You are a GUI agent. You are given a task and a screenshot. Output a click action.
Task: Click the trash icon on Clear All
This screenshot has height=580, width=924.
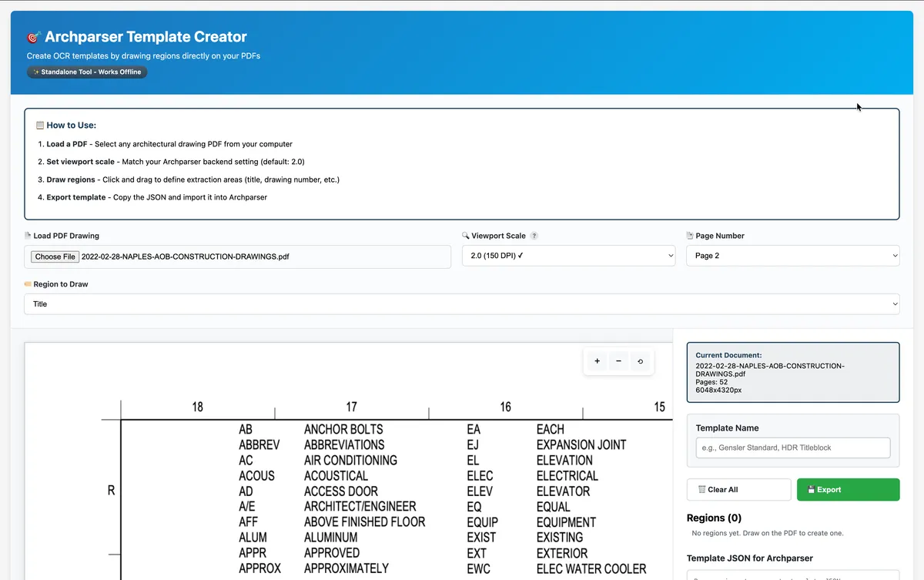point(701,489)
